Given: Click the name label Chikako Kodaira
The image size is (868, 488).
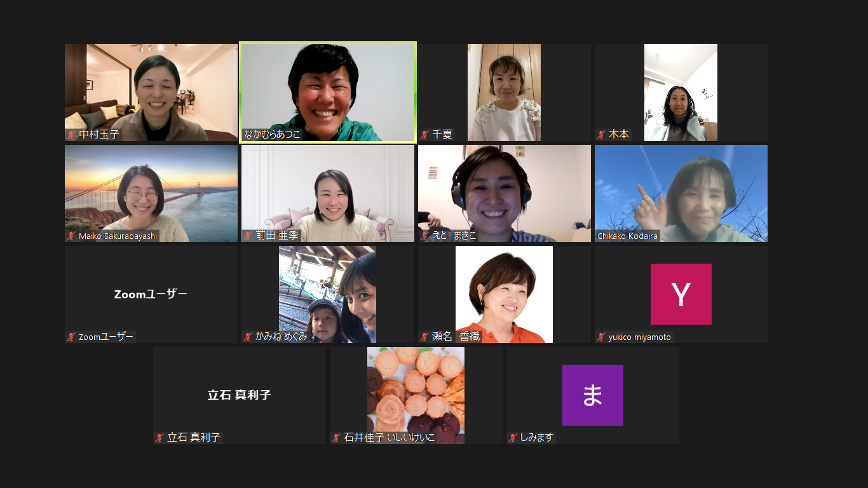Looking at the screenshot, I should (628, 236).
